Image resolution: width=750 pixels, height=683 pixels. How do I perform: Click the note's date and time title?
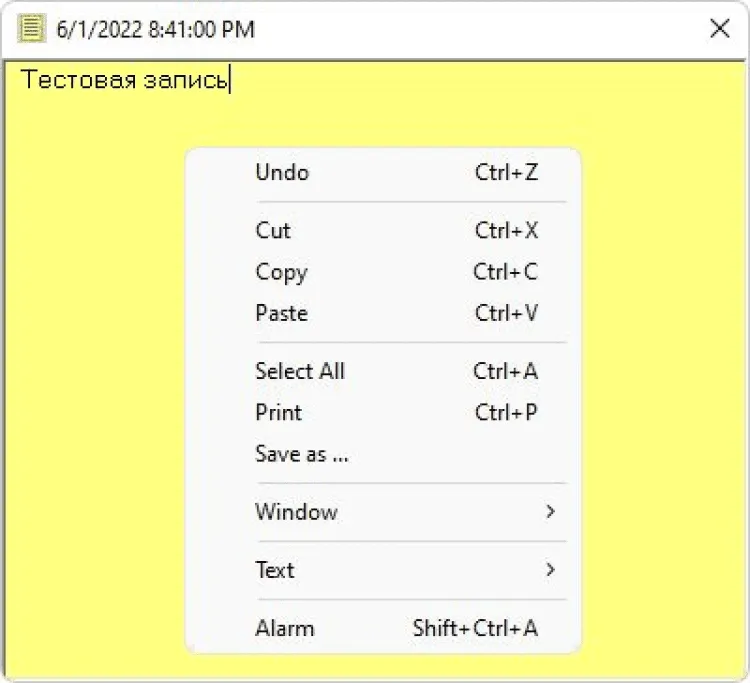(x=156, y=30)
